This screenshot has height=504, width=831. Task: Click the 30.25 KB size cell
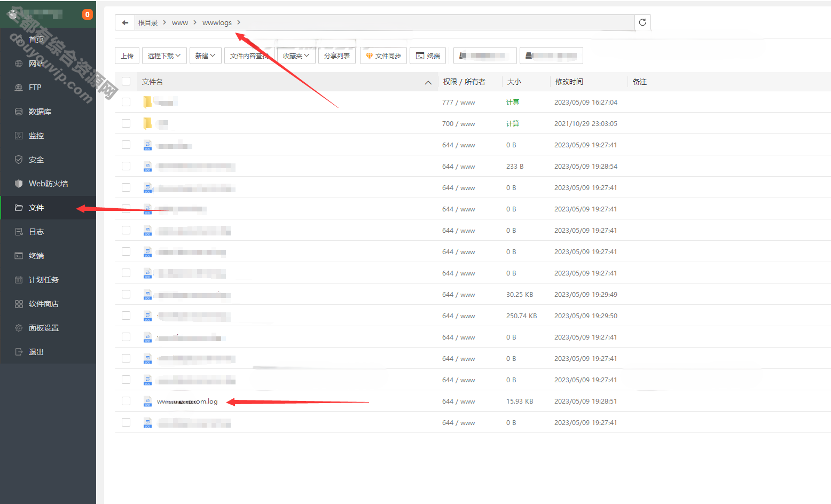click(x=520, y=294)
